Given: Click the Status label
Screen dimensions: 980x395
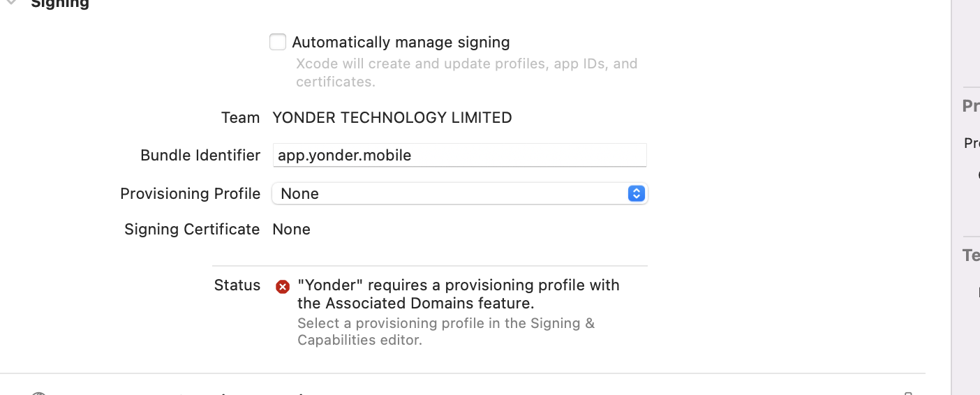Looking at the screenshot, I should 237,285.
